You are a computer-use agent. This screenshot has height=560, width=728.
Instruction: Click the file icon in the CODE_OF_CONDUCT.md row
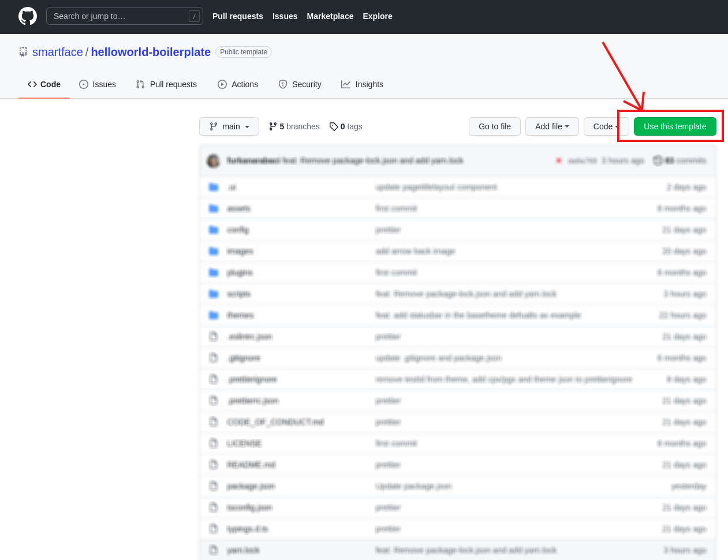[x=214, y=422]
